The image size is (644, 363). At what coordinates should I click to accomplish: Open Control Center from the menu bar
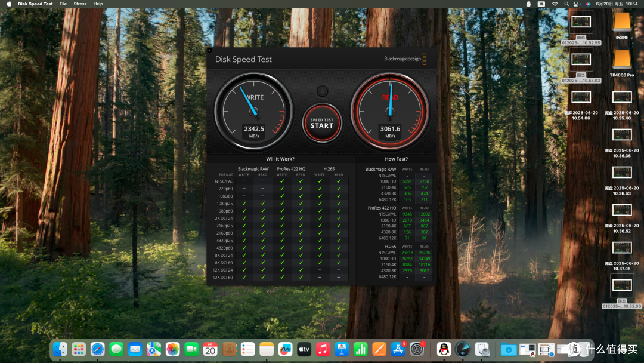point(576,4)
